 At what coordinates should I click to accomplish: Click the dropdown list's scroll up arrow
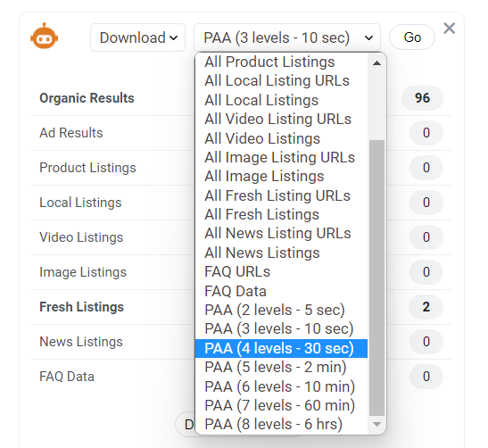click(x=376, y=63)
